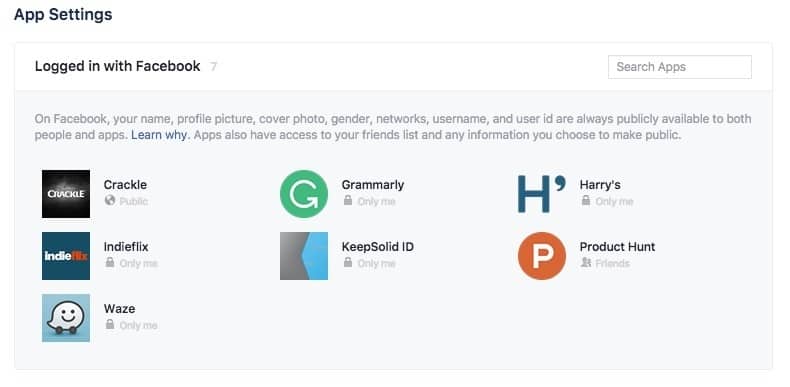Click the Public visibility label under Crackle
The height and width of the screenshot is (387, 790).
[134, 202]
